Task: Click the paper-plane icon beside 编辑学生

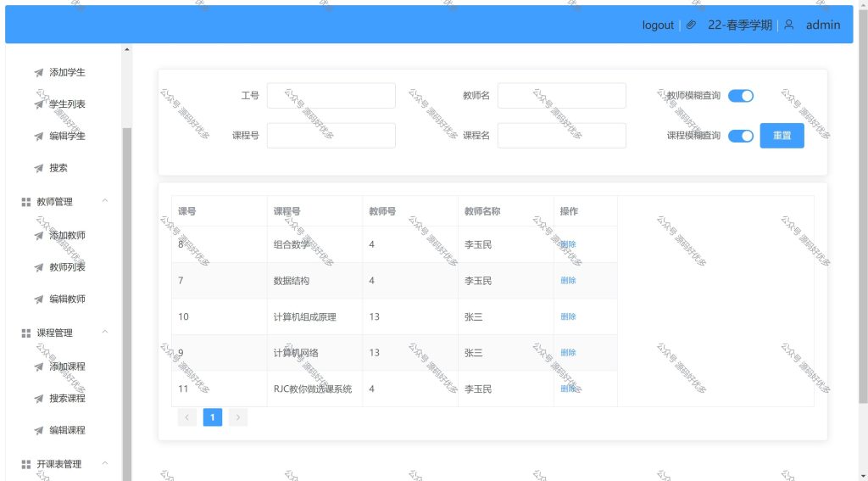Action: 39,137
